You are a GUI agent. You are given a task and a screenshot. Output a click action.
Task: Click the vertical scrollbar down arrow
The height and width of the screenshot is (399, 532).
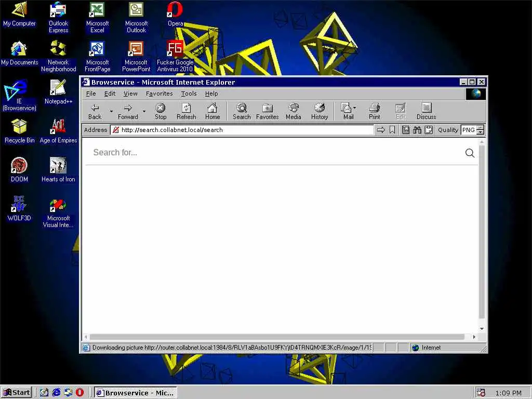[482, 329]
